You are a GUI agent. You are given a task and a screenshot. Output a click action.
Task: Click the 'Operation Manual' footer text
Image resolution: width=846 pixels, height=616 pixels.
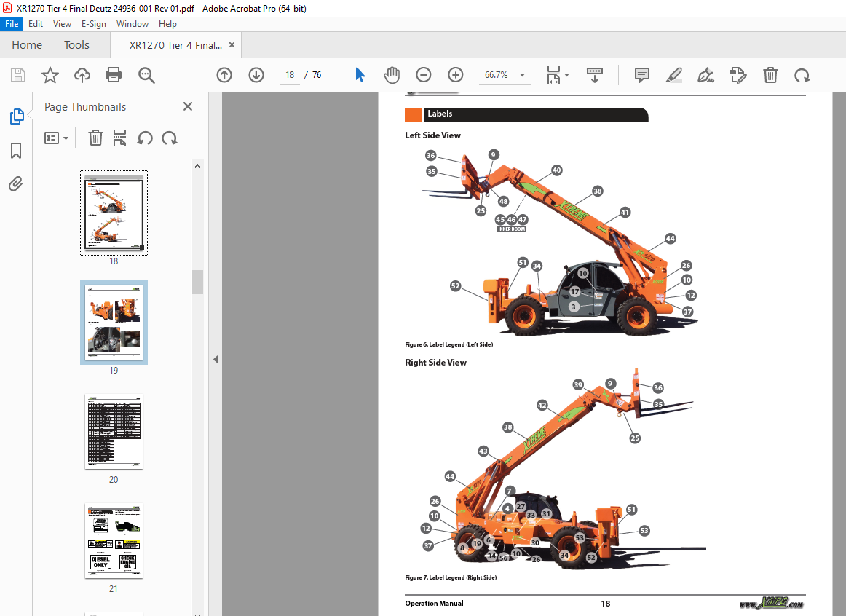pyautogui.click(x=435, y=604)
